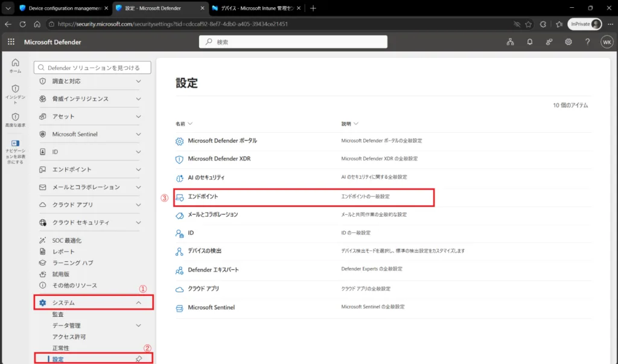Viewport: 618px width, 364px height.
Task: Expand the データ管理 submenu
Action: pos(138,326)
